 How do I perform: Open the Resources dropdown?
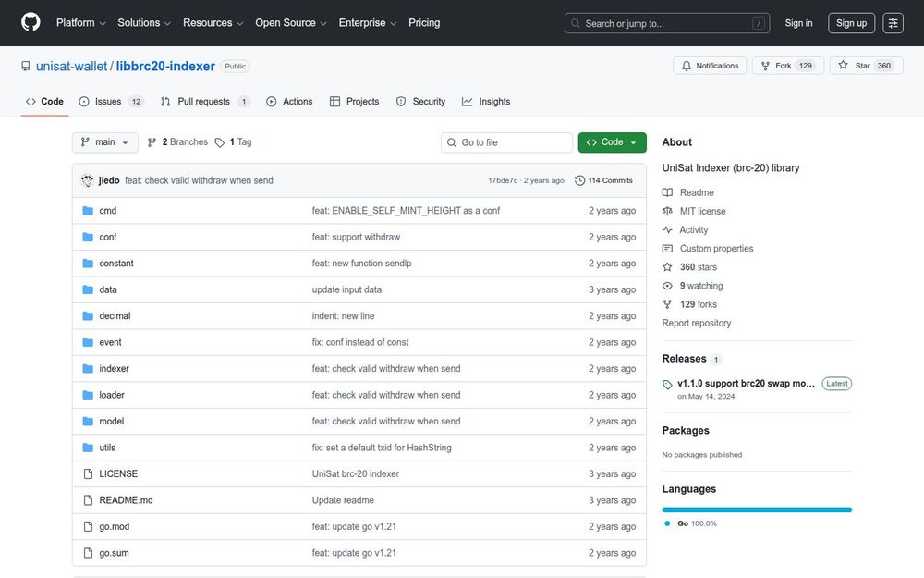pos(213,23)
